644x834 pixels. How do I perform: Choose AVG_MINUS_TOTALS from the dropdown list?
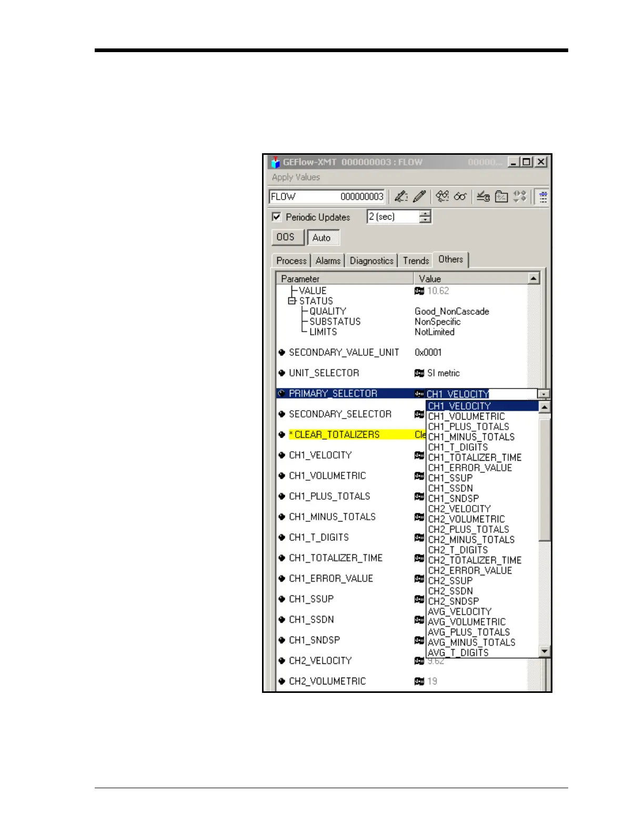click(x=471, y=643)
